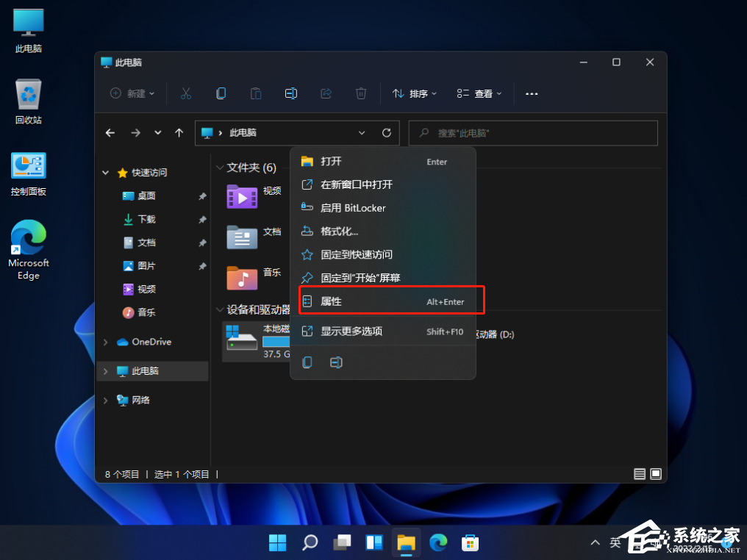Collapse the 文件夹 (6) group
This screenshot has width=747, height=560.
(220, 168)
